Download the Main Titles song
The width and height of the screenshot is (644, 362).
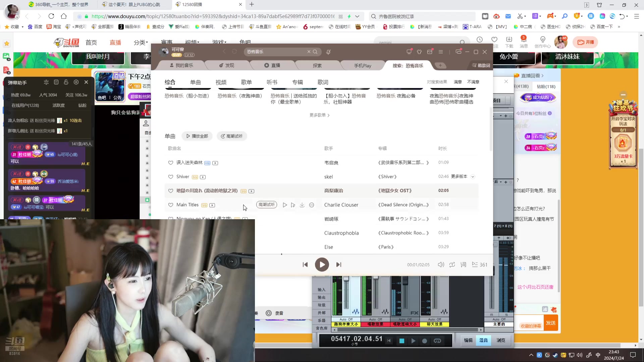point(302,205)
